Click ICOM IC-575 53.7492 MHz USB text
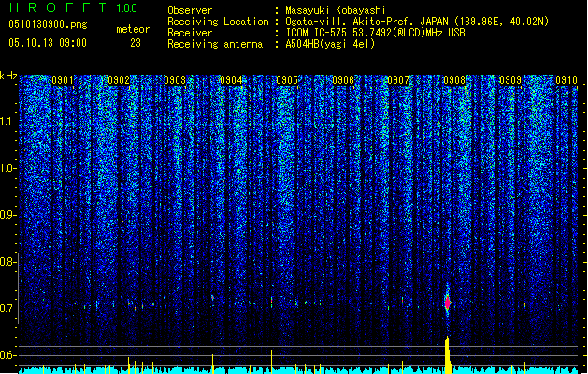 pos(376,33)
